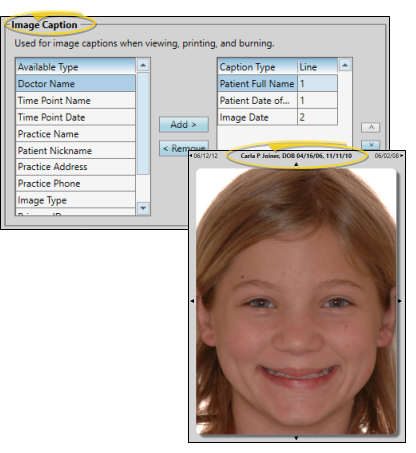
Task: Click the patient facial photo
Action: [296, 301]
